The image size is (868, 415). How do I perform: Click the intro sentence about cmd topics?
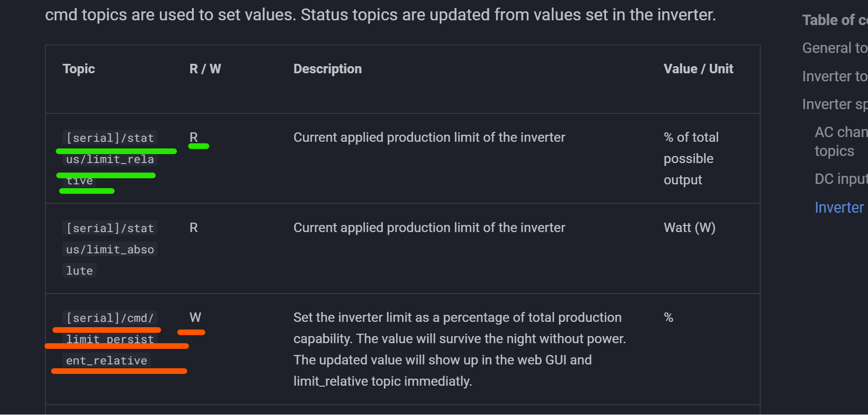coord(381,15)
